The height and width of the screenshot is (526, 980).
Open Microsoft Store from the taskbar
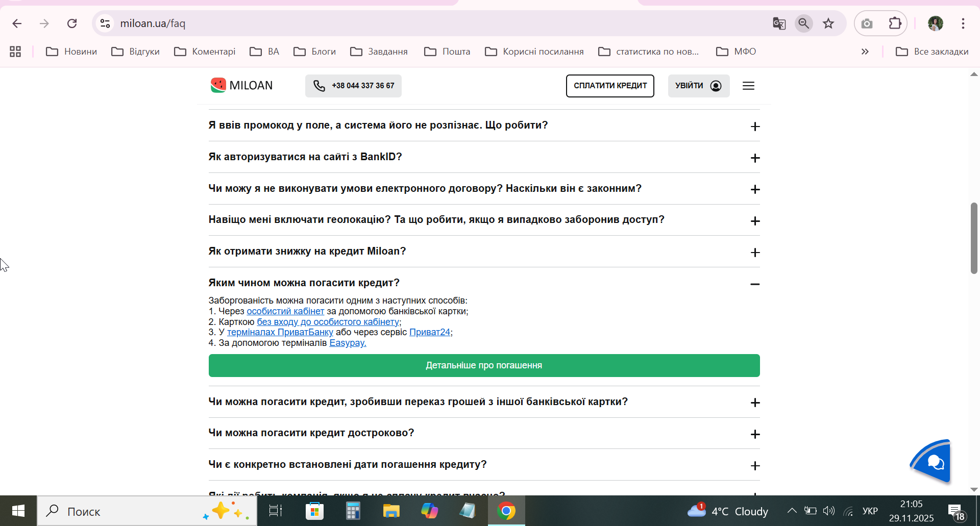[x=314, y=511]
